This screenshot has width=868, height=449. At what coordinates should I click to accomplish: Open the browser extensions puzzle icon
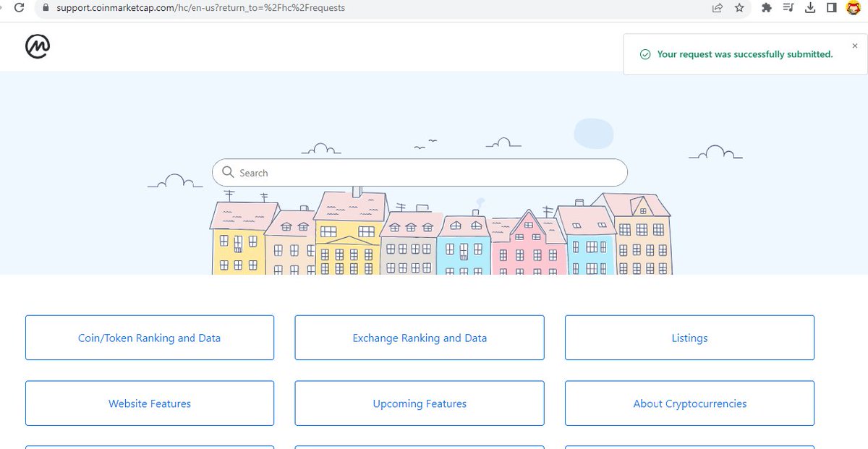767,8
